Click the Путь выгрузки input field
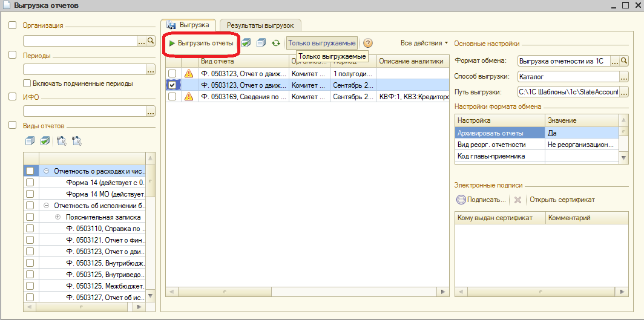The image size is (644, 320). click(568, 93)
